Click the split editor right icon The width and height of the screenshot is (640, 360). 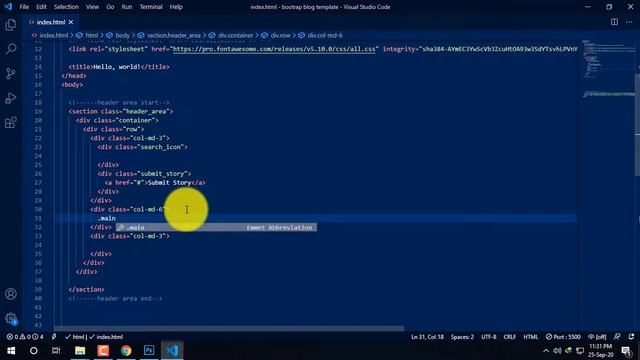pyautogui.click(x=614, y=22)
